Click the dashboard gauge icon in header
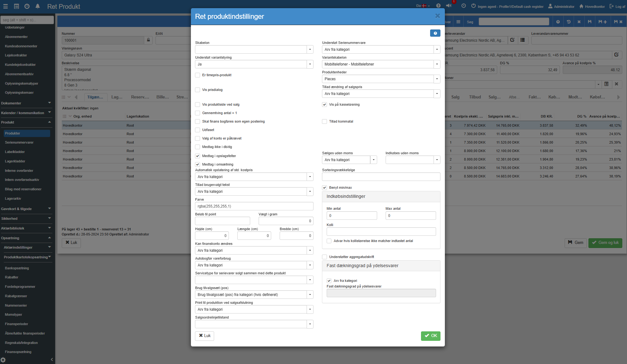The width and height of the screenshot is (627, 364). coord(27,6)
